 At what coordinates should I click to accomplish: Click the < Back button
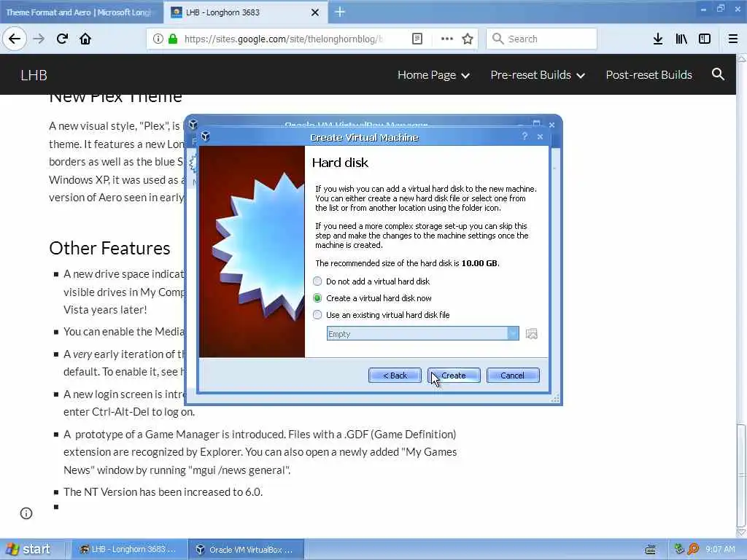(395, 376)
